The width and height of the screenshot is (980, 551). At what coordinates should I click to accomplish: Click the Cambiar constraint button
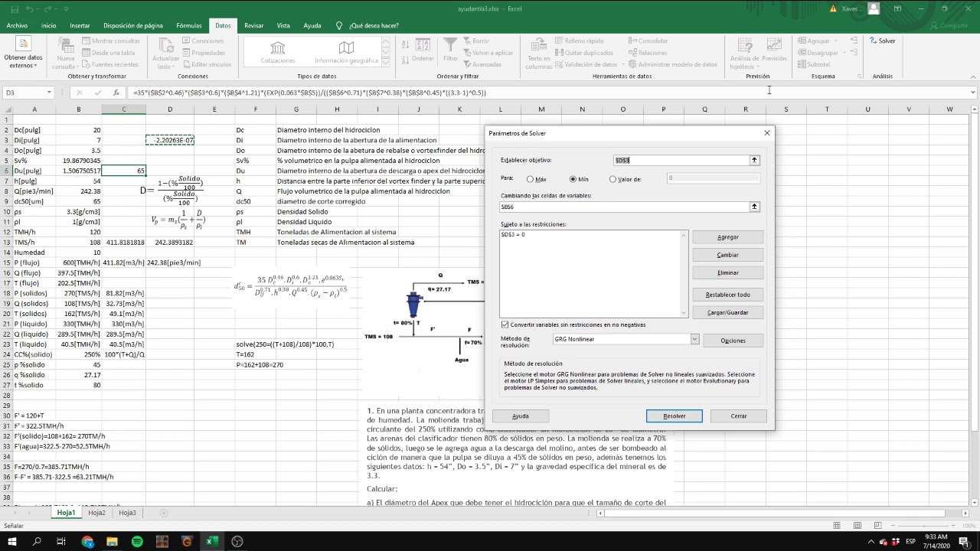point(727,255)
